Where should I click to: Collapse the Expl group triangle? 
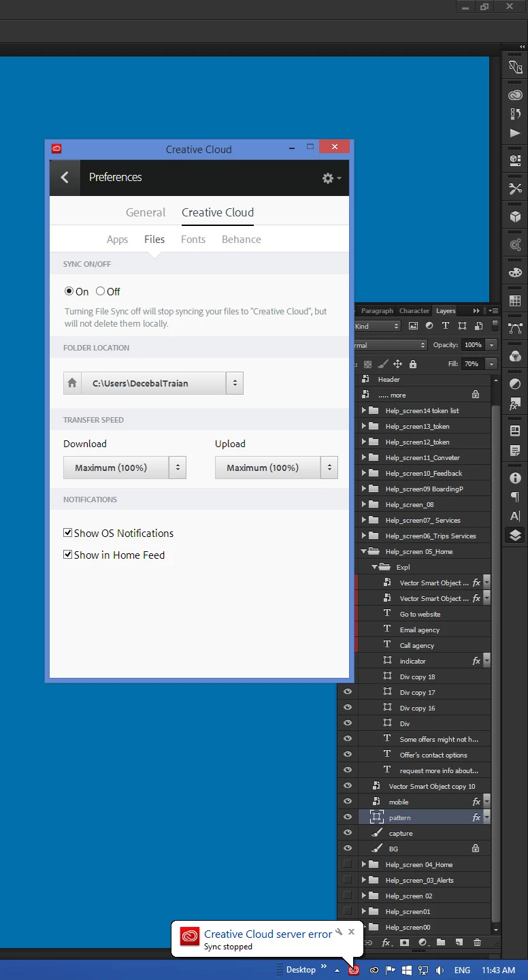click(374, 567)
